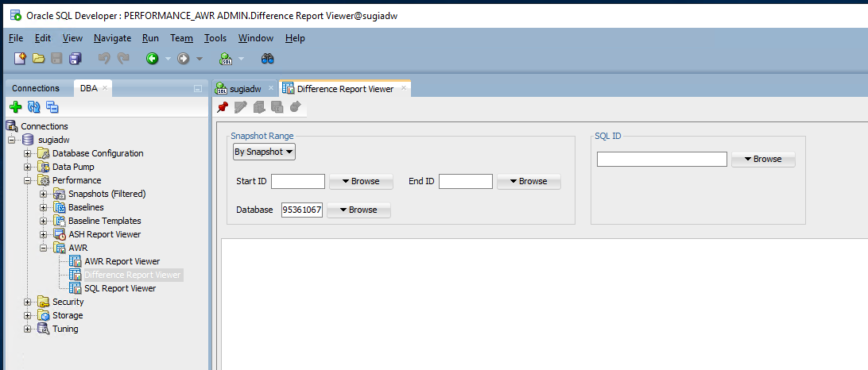
Task: Click the Open folder toolbar icon
Action: click(38, 59)
